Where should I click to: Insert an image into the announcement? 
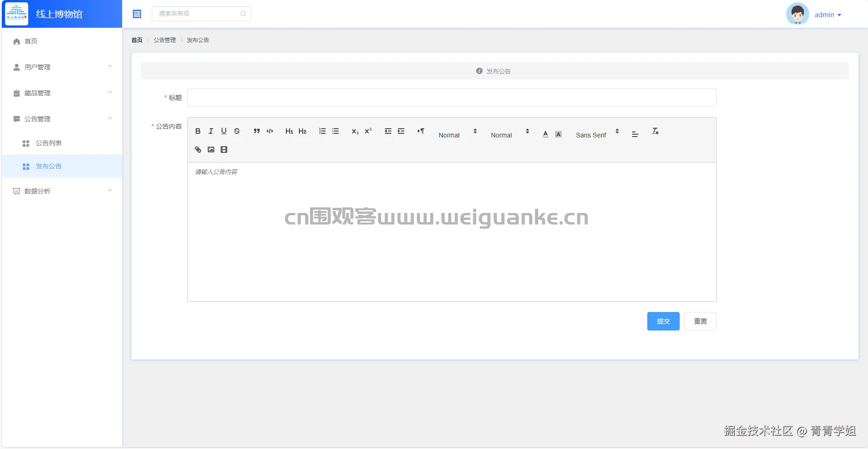click(x=211, y=150)
